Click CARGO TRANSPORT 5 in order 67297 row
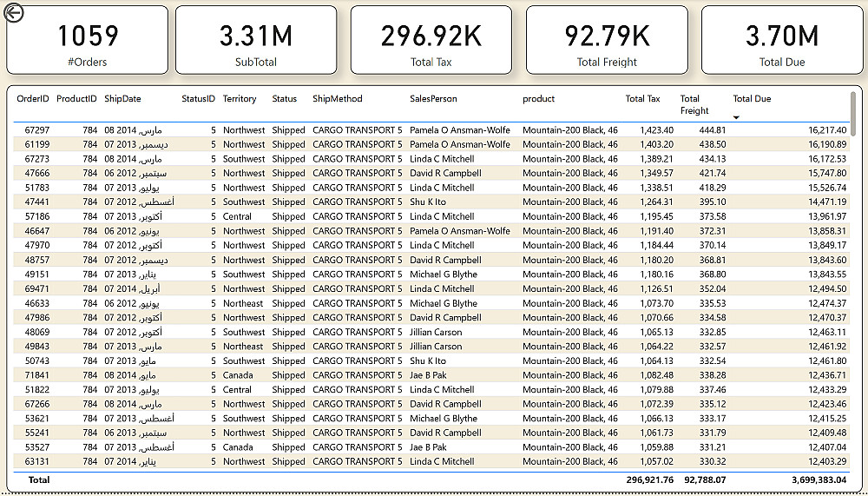868x496 pixels. click(x=357, y=130)
